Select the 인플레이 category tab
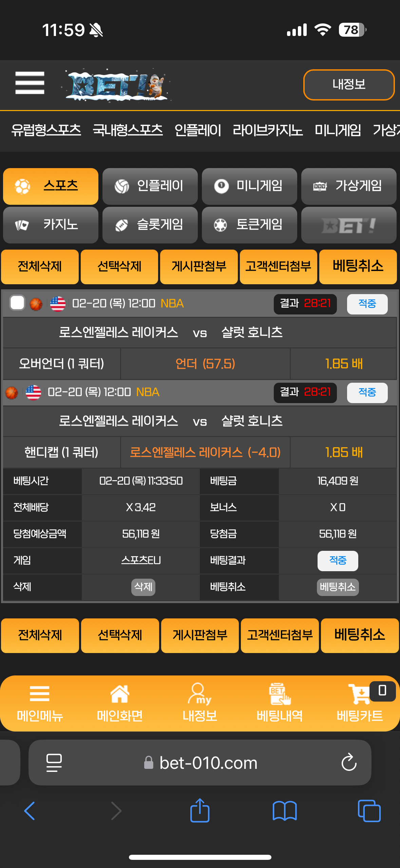Screen dimensions: 400x868 coord(150,186)
